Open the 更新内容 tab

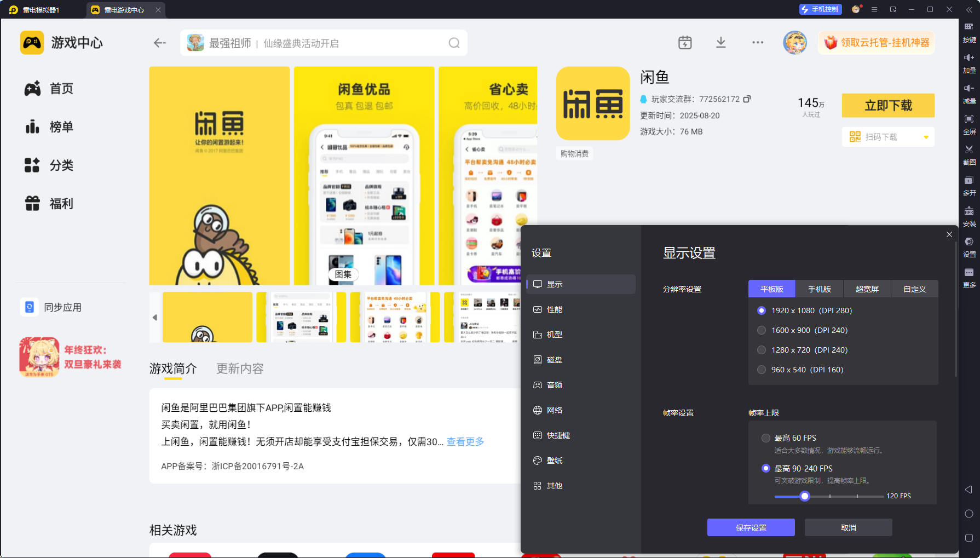pos(240,369)
